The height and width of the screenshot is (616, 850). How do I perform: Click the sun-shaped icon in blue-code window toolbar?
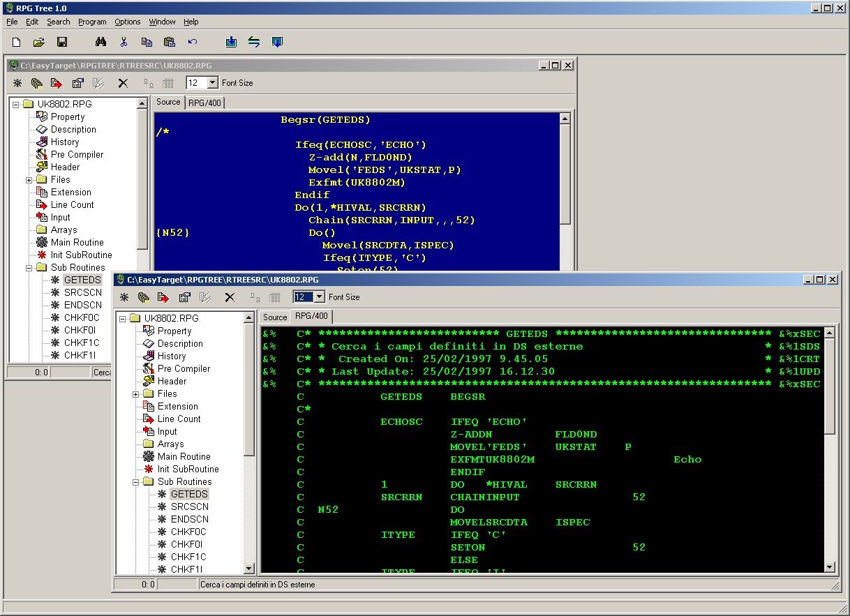[x=17, y=83]
